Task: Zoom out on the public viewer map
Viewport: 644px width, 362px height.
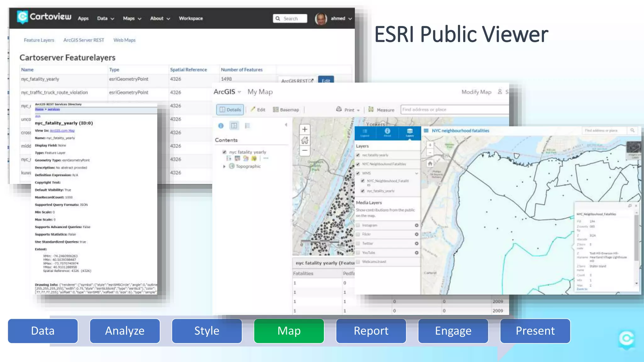Action: 430,153
